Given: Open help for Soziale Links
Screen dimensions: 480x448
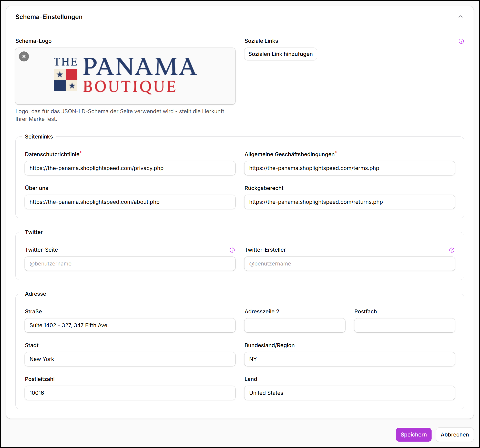Looking at the screenshot, I should [461, 41].
